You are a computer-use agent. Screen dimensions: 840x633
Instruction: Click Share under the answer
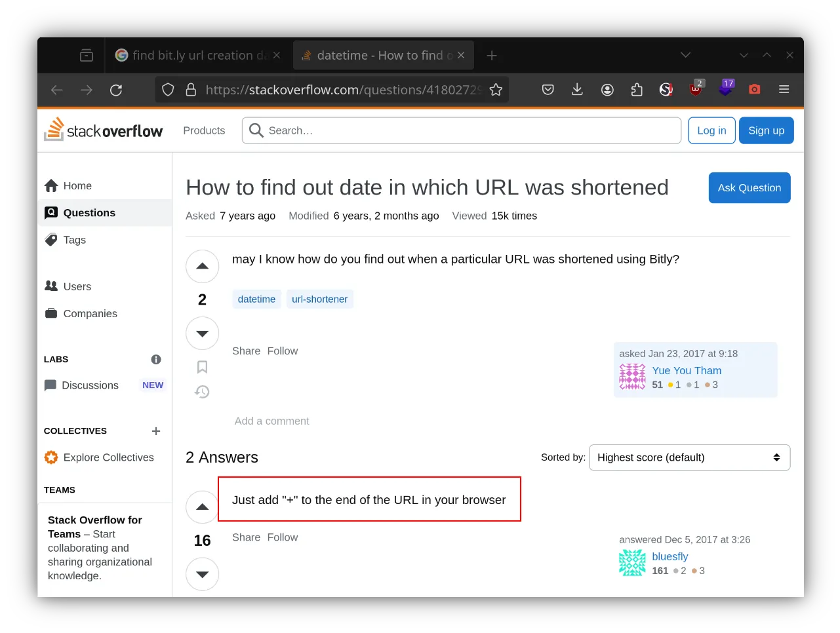(x=246, y=537)
